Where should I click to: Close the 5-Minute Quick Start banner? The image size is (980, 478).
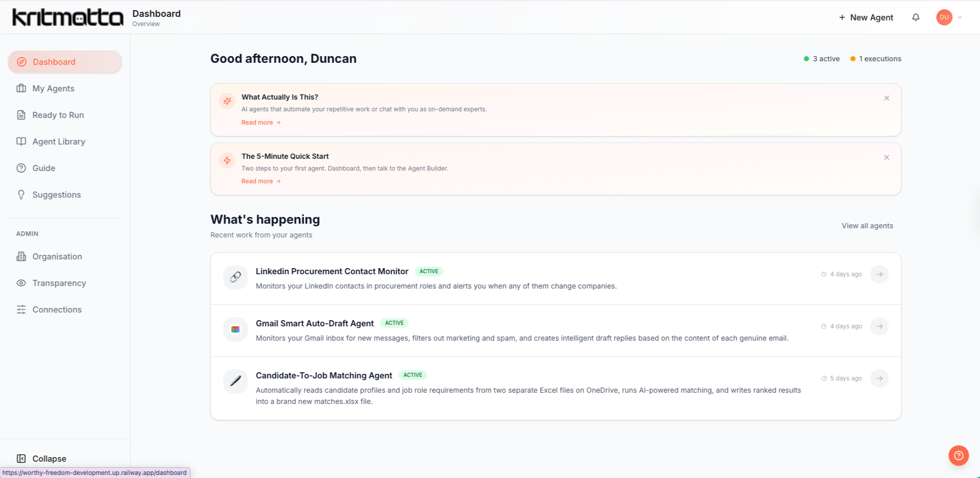886,157
